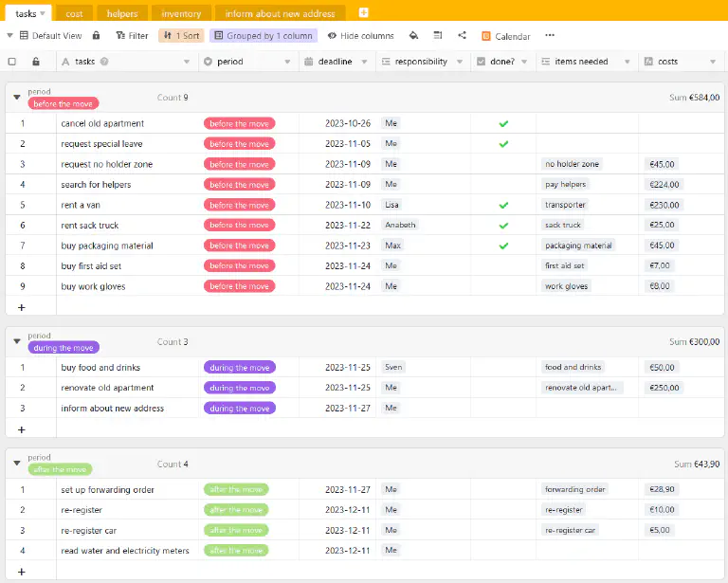Click the Filter button
Screen dimensions: 728x583
tap(132, 36)
